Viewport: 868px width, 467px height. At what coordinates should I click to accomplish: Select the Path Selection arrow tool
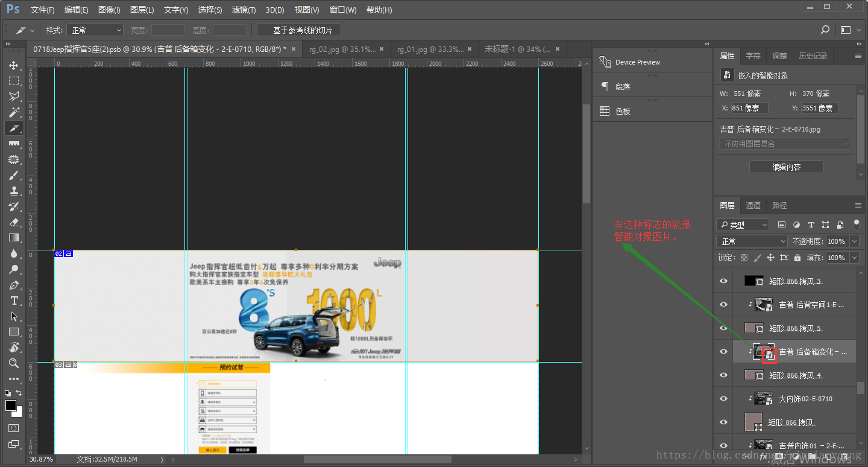pyautogui.click(x=14, y=316)
